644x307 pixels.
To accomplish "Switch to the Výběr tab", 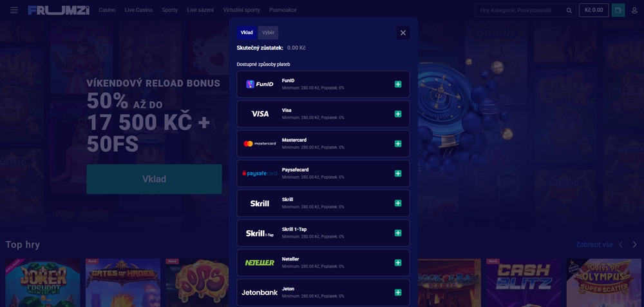I will (x=268, y=32).
